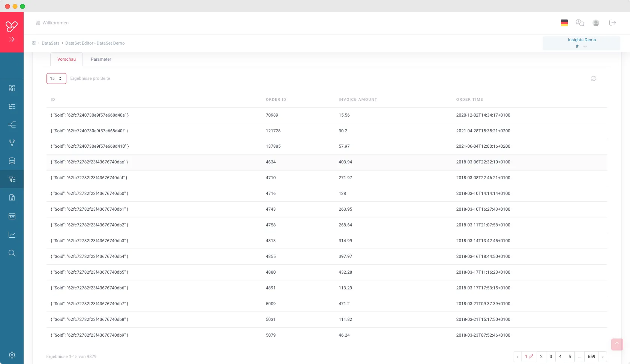The image size is (630, 364).
Task: Jump to last page 659
Action: coord(591,357)
